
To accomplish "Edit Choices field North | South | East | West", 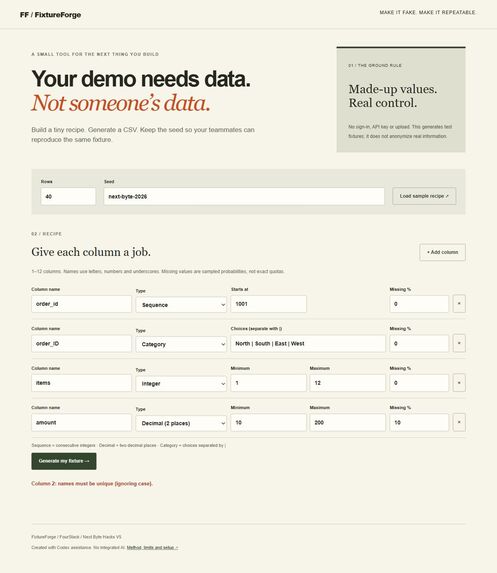I will tap(308, 344).
